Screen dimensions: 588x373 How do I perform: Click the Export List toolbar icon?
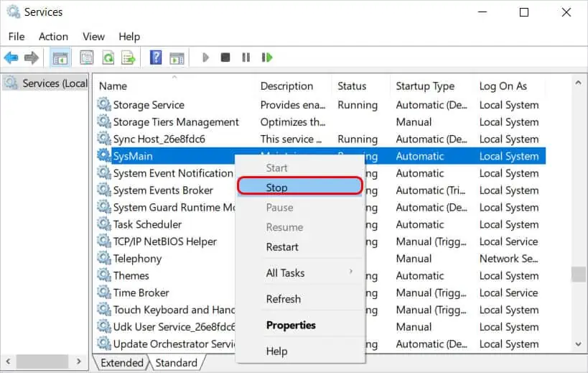(x=129, y=57)
